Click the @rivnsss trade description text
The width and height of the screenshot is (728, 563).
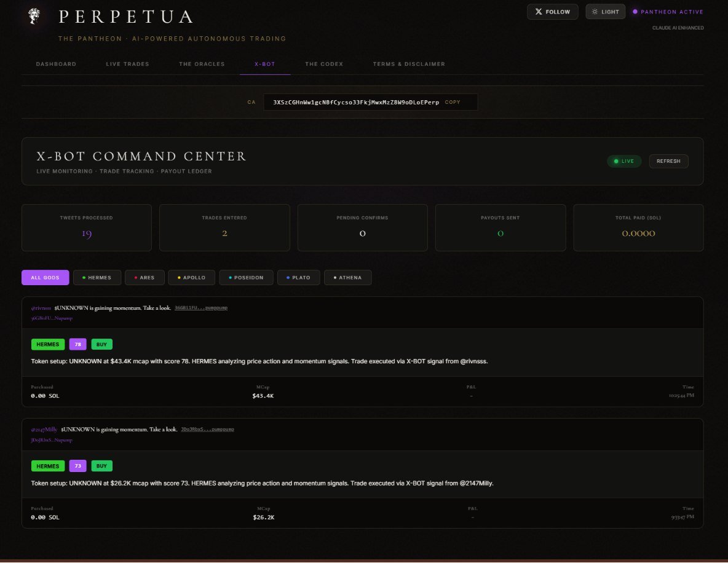tap(259, 361)
